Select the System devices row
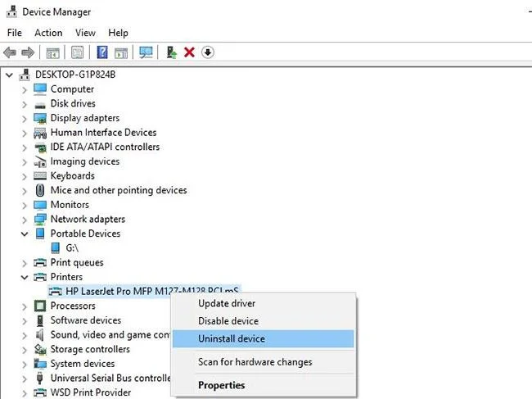The image size is (532, 399). pyautogui.click(x=83, y=364)
